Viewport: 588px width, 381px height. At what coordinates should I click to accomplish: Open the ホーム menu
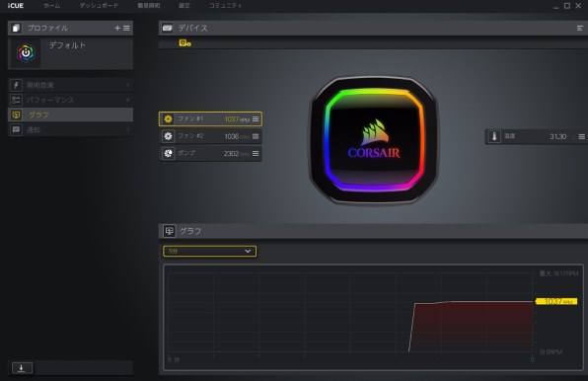tap(51, 6)
